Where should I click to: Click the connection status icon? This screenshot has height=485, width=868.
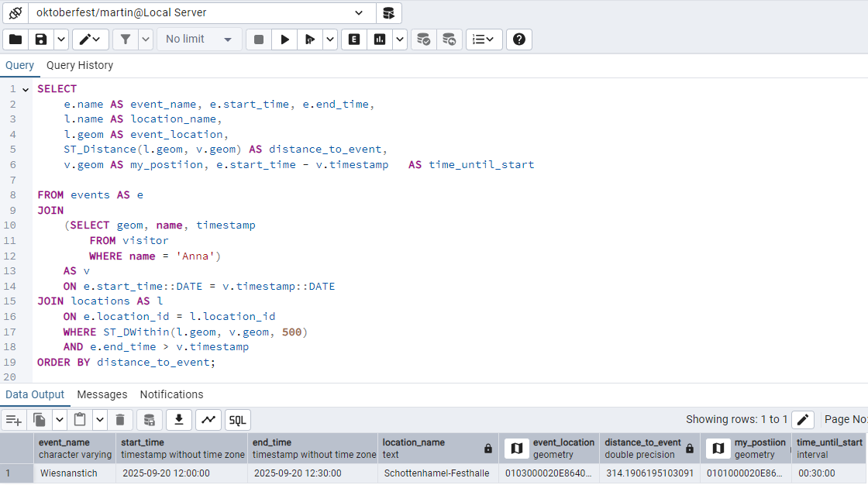[x=15, y=12]
